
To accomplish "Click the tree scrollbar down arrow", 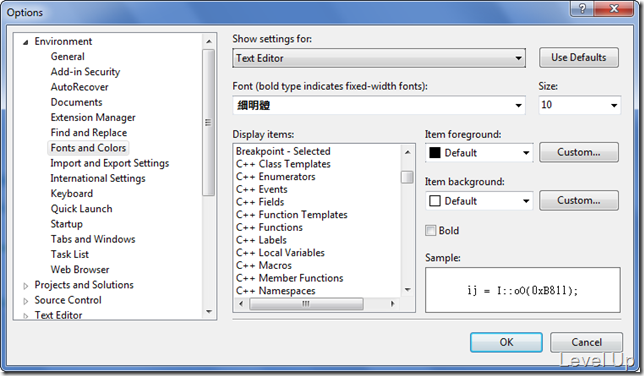I will point(209,312).
